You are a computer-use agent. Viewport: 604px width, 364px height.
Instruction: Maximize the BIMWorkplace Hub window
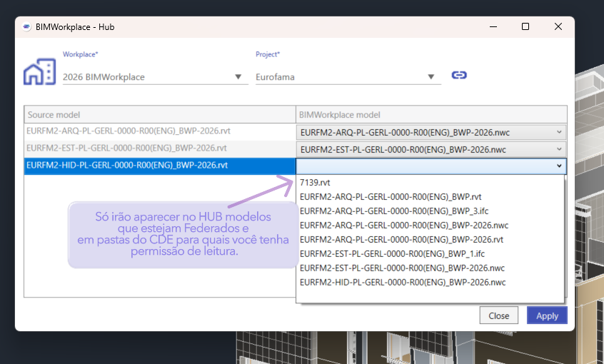525,26
